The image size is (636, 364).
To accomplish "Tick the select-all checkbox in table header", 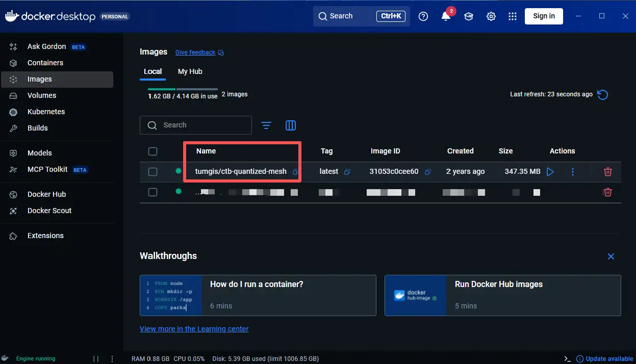I will pos(152,151).
